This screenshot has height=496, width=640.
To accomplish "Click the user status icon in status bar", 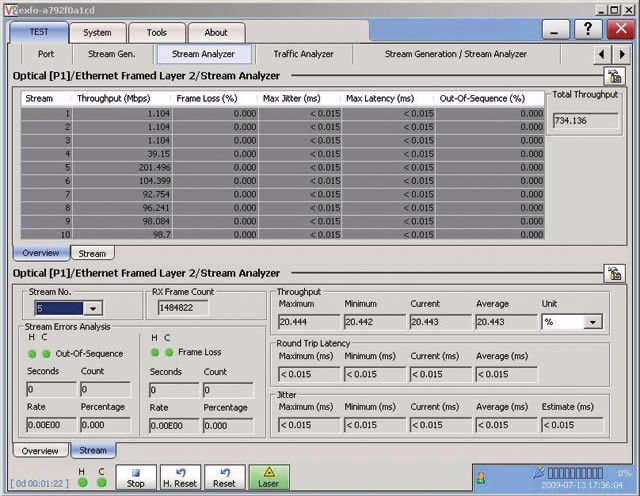I will click(x=480, y=476).
